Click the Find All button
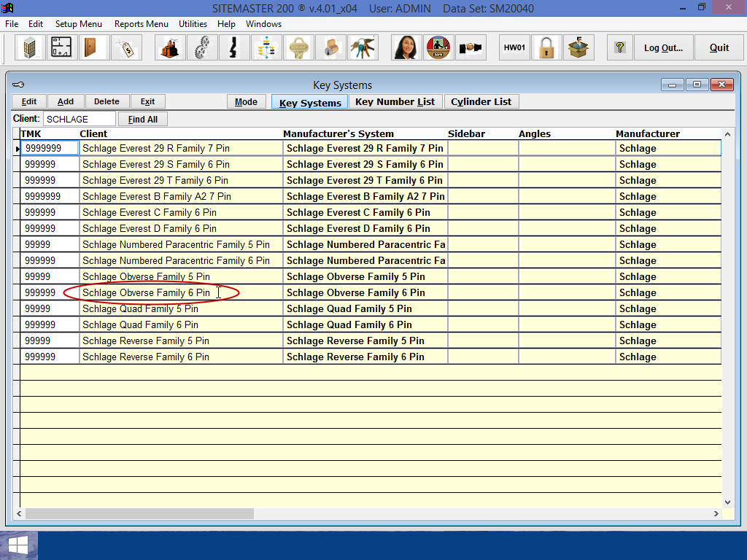The height and width of the screenshot is (560, 747). [142, 119]
